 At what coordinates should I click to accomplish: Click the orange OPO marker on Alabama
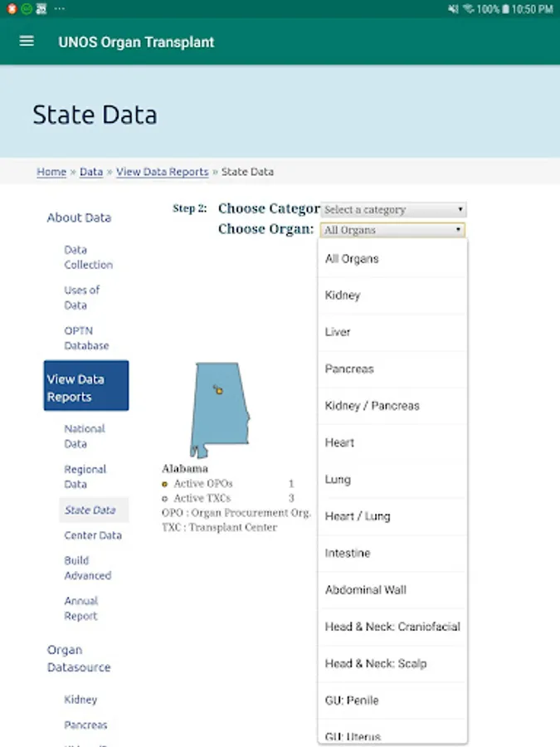[x=219, y=390]
